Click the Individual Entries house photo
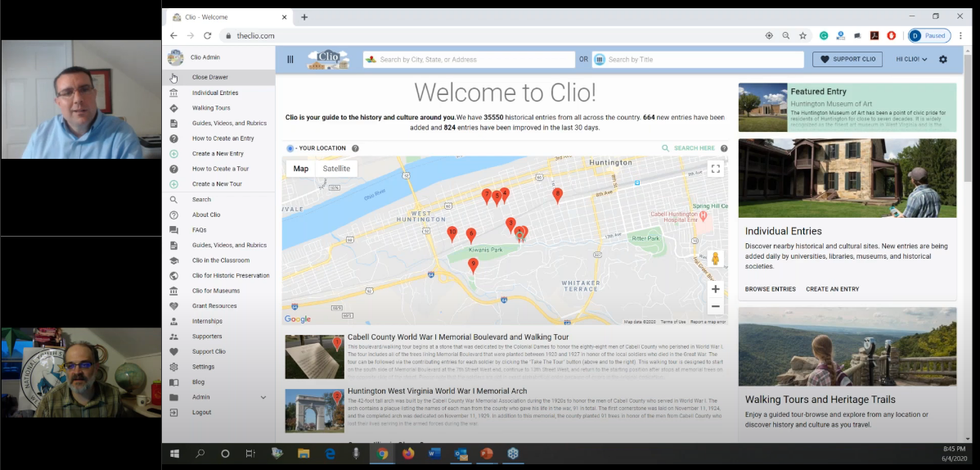Viewport: 980px width, 470px height. pos(847,179)
